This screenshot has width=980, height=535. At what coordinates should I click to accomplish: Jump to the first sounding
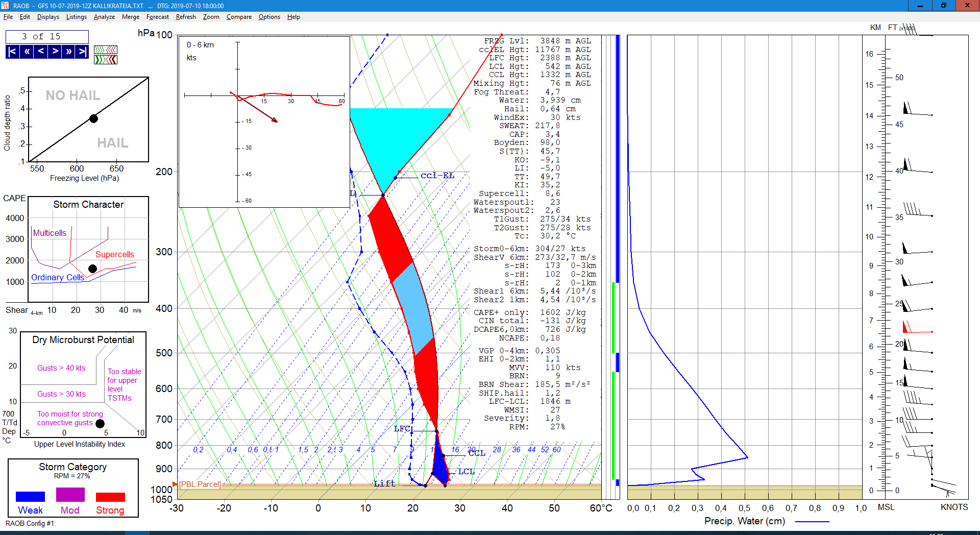[12, 52]
